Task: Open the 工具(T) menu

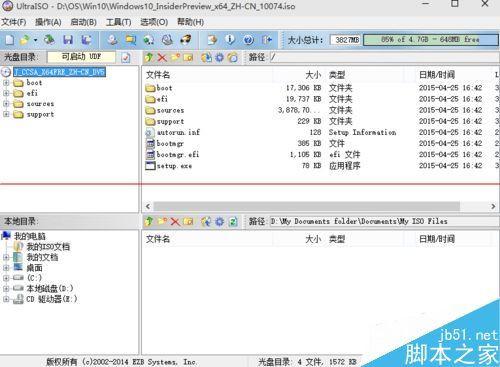Action: click(x=118, y=22)
